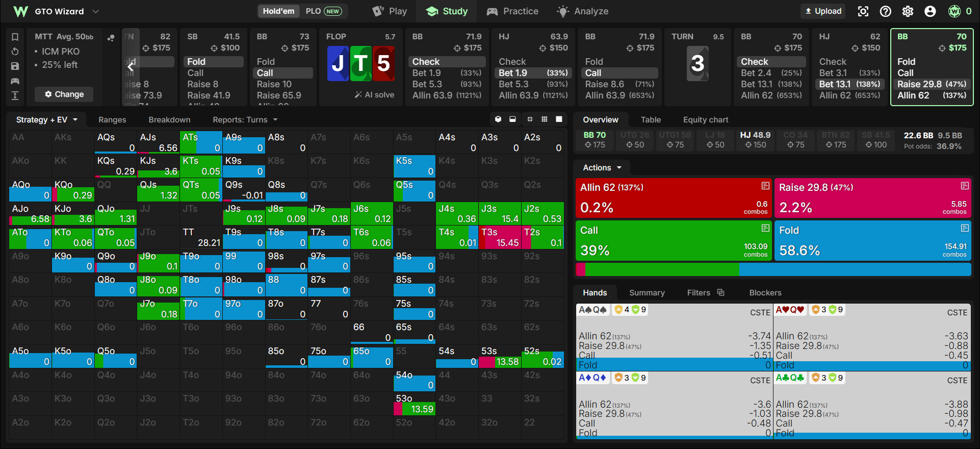Click the turn card 3
Screen dimensions: 980x449
click(698, 63)
